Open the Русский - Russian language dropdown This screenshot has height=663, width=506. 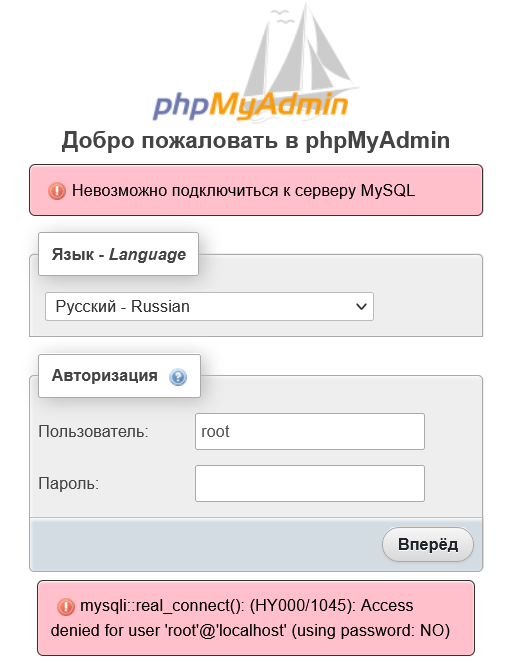(x=209, y=306)
